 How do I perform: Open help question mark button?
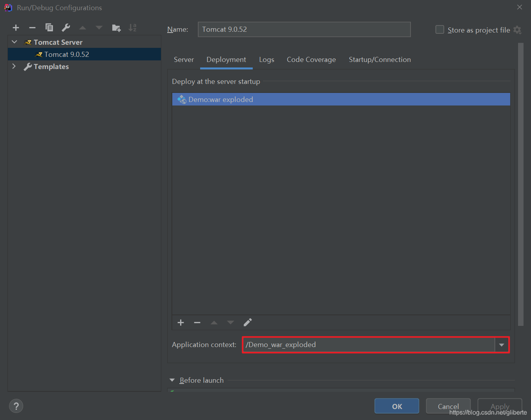tap(16, 406)
